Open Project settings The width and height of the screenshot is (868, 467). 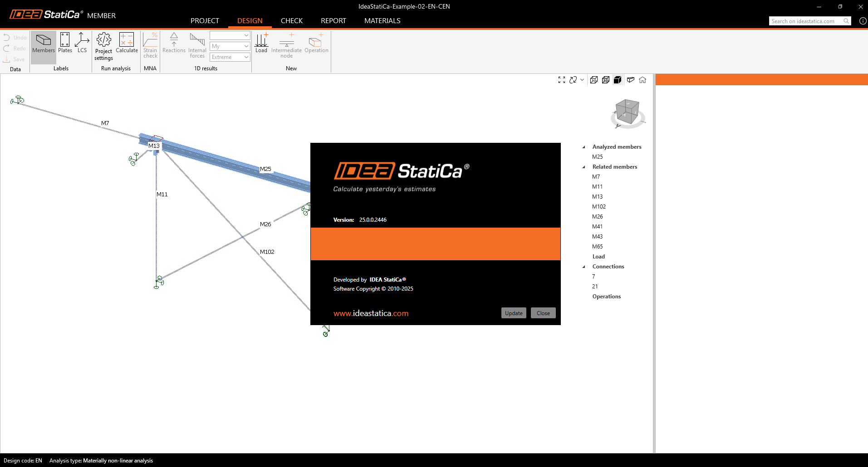coord(104,47)
